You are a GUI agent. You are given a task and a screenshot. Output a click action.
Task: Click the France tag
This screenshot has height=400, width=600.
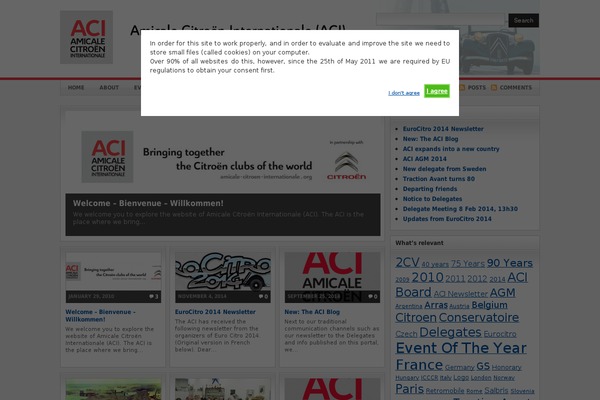tap(419, 365)
